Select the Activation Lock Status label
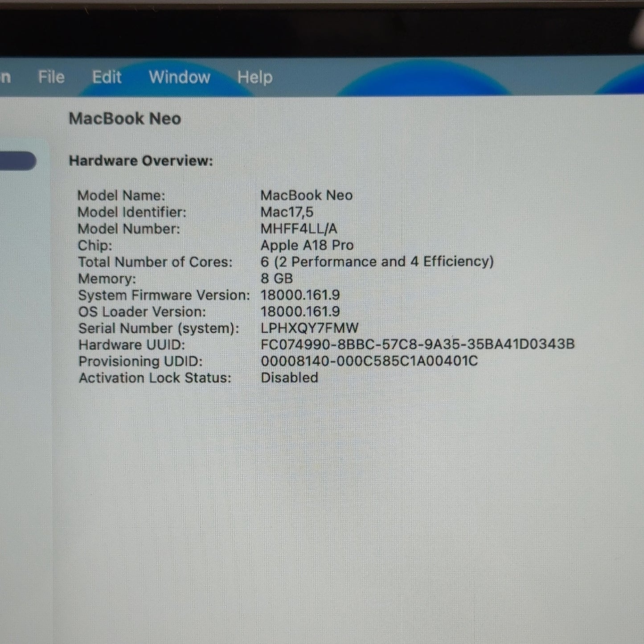 [x=155, y=378]
